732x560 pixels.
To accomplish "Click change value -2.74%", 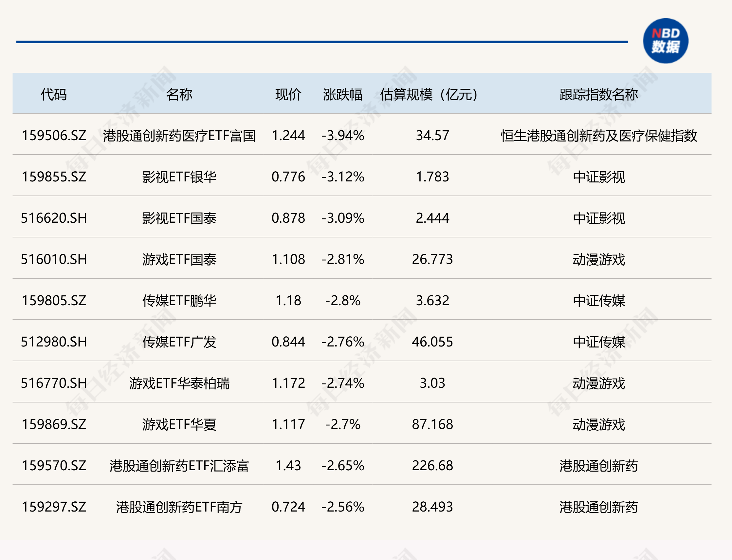I will tap(342, 384).
